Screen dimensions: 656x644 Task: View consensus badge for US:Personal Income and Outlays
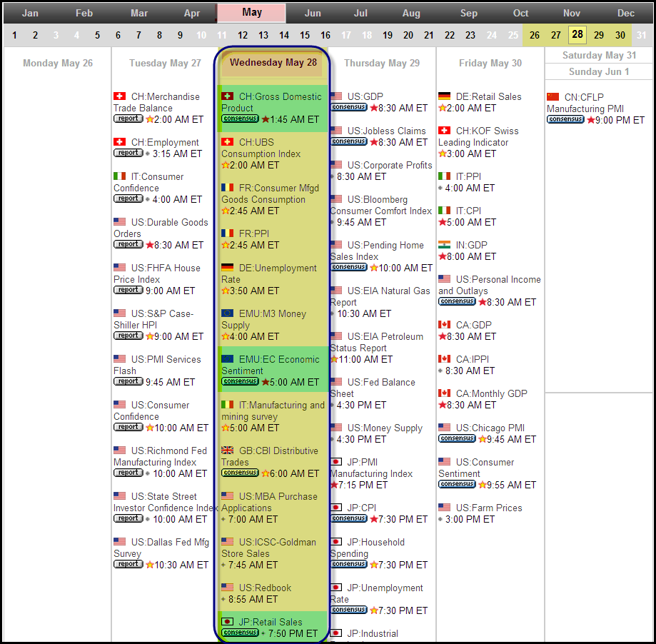[457, 302]
